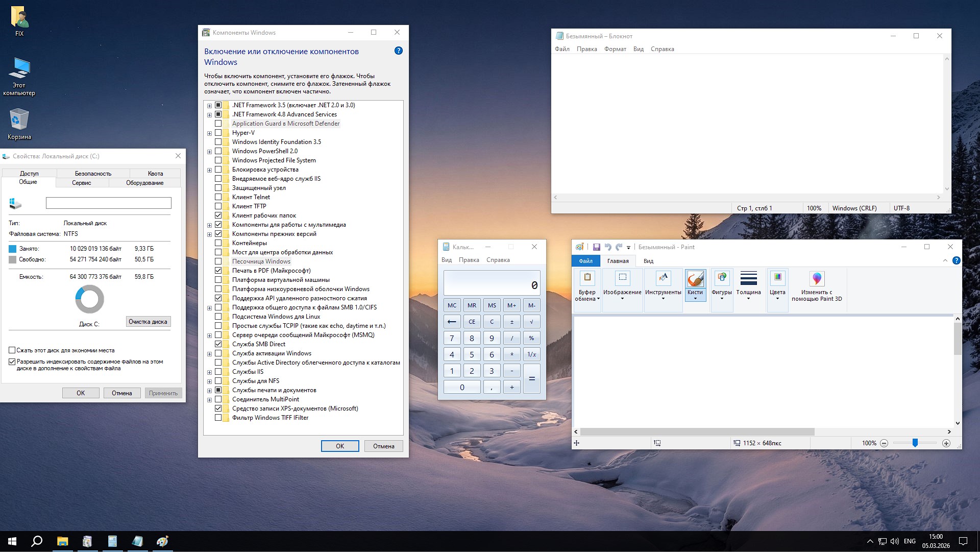Switch to the Сервис tab in disk properties
Screen dimensions: 980x552
pos(82,182)
